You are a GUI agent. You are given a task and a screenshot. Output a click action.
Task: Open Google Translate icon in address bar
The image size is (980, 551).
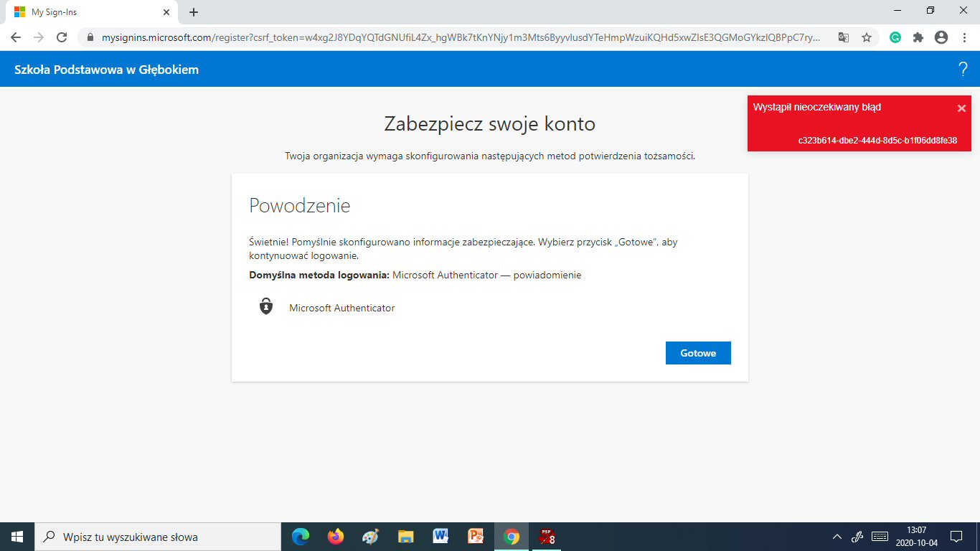(x=844, y=37)
